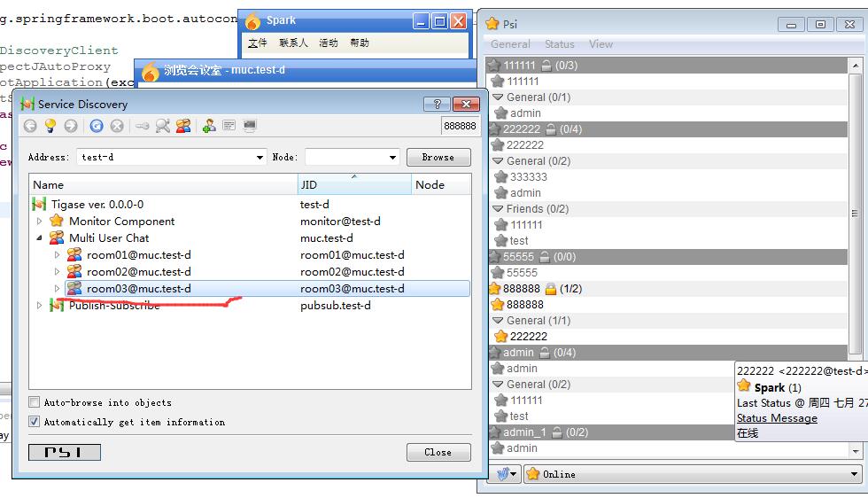This screenshot has height=498, width=868.
Task: Click the flame logo in the Spark title bar
Action: tap(252, 21)
